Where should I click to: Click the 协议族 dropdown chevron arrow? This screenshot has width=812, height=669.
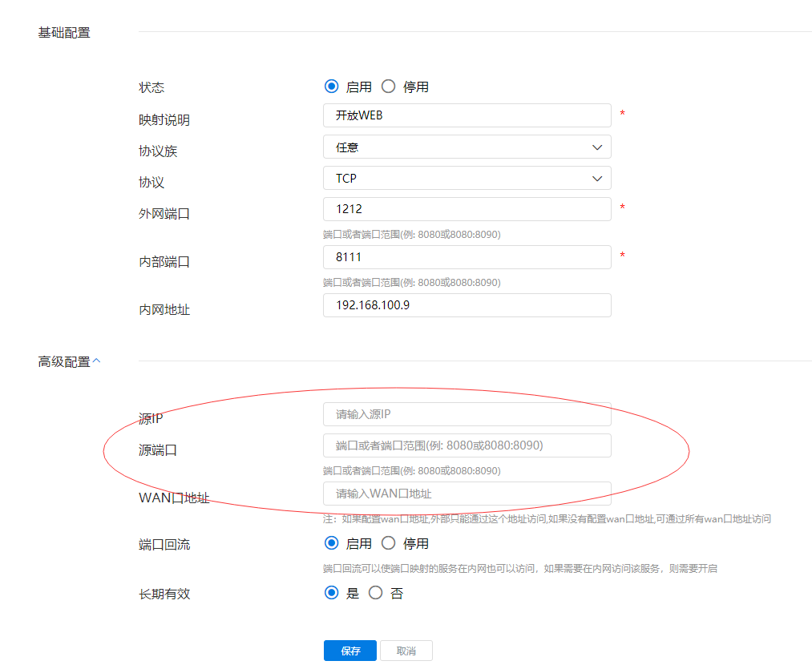(x=596, y=147)
